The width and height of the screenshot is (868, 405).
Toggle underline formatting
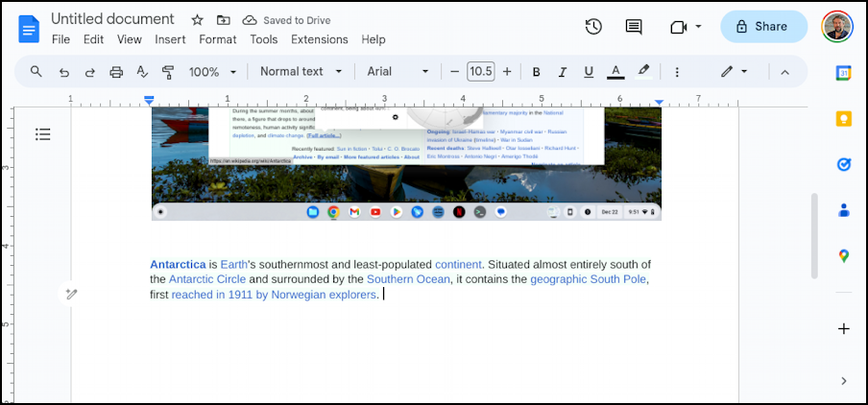pyautogui.click(x=589, y=72)
